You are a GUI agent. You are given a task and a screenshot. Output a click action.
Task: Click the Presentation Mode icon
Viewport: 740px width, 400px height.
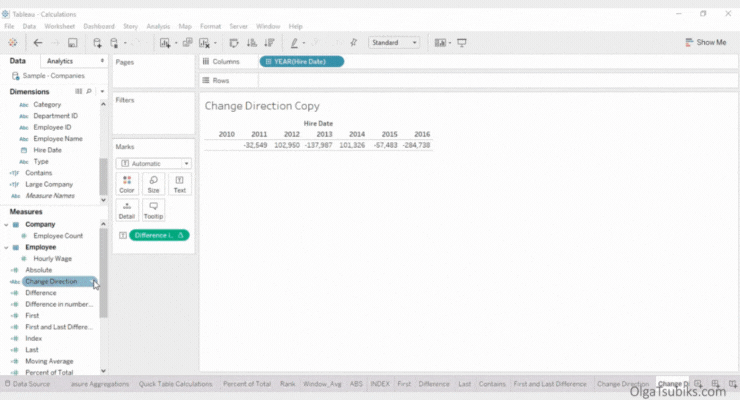[462, 43]
